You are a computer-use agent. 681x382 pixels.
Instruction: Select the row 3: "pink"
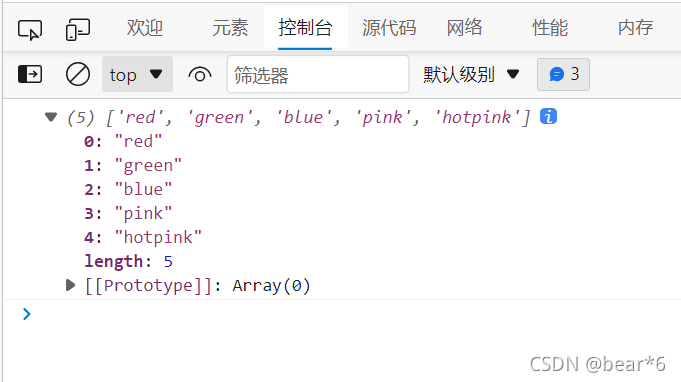(128, 214)
